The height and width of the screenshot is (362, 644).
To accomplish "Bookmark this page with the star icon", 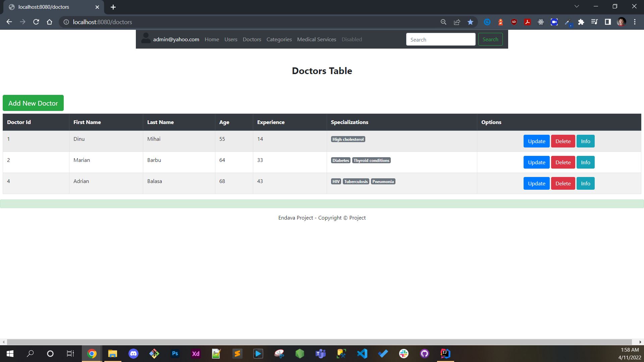I will pyautogui.click(x=470, y=22).
